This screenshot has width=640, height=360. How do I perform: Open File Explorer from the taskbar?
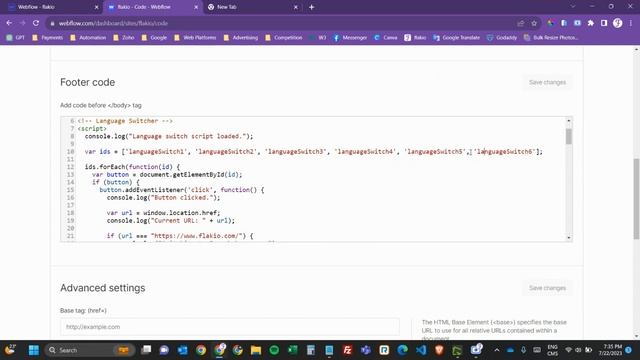pyautogui.click(x=256, y=350)
